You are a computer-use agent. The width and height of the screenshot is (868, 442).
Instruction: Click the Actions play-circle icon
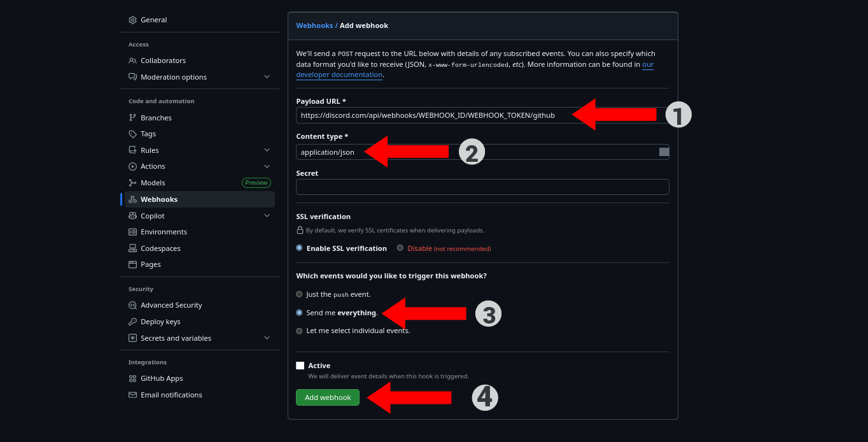pyautogui.click(x=132, y=166)
